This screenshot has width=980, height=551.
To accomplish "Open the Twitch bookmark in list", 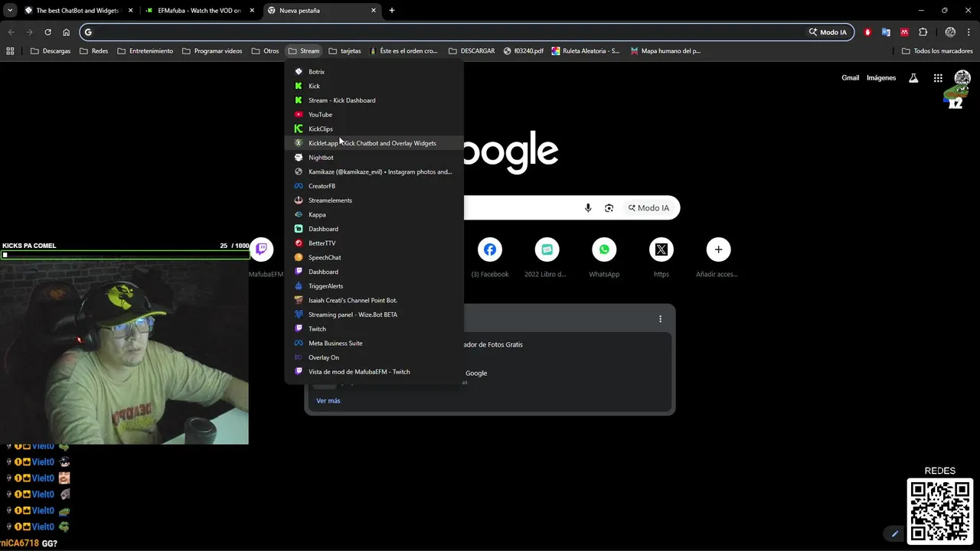I will click(374, 329).
